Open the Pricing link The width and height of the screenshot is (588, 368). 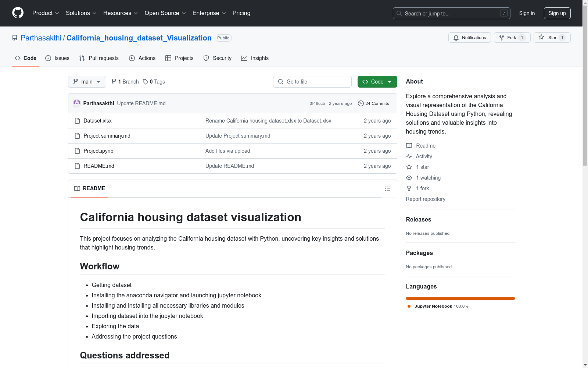(241, 13)
